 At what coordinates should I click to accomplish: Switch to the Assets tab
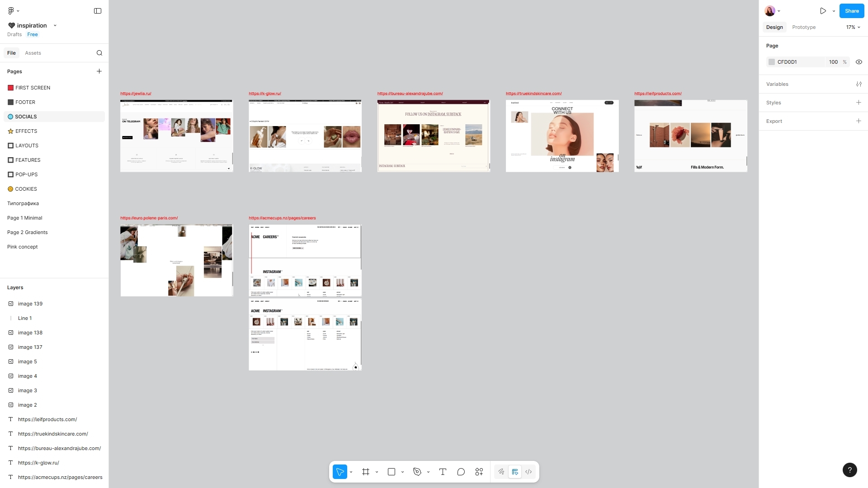[33, 53]
